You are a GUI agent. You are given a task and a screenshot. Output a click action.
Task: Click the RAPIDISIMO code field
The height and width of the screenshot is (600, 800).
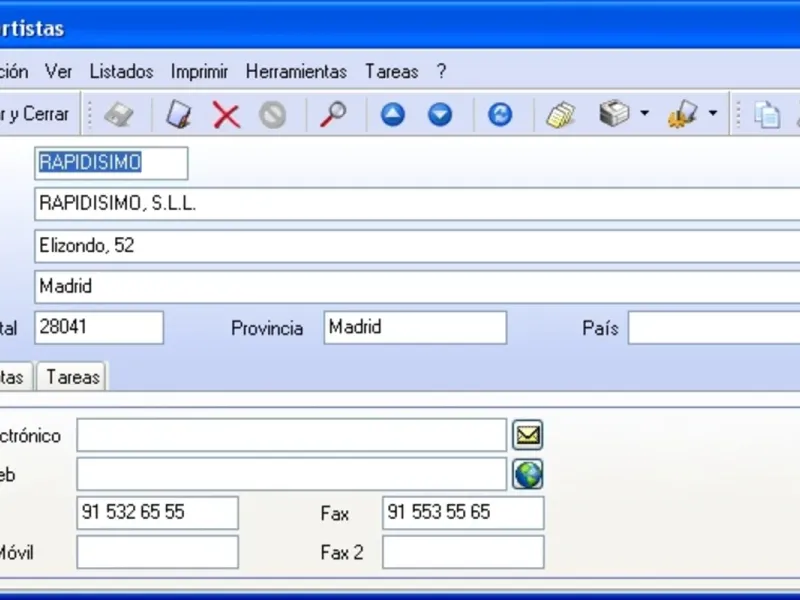click(111, 163)
